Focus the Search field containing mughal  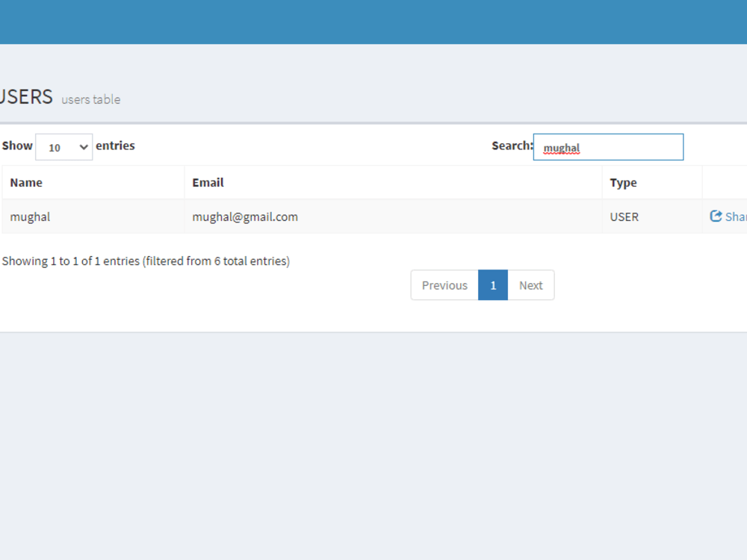(608, 147)
